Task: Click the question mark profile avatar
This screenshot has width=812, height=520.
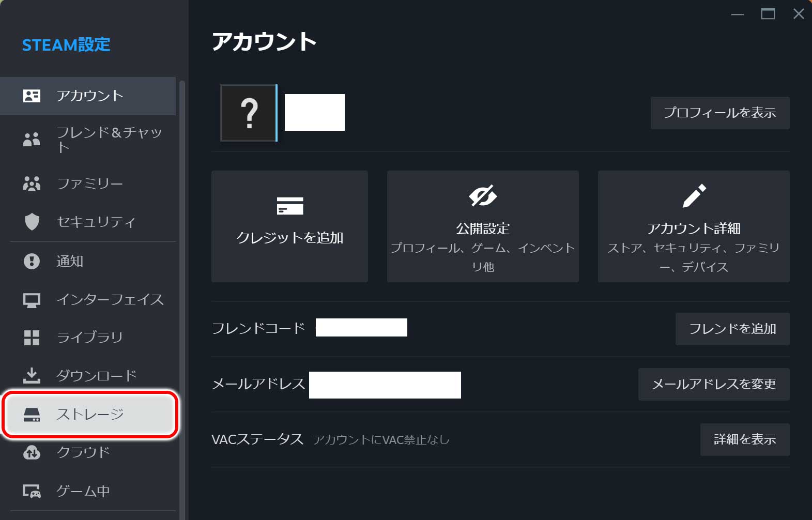Action: pyautogui.click(x=249, y=113)
